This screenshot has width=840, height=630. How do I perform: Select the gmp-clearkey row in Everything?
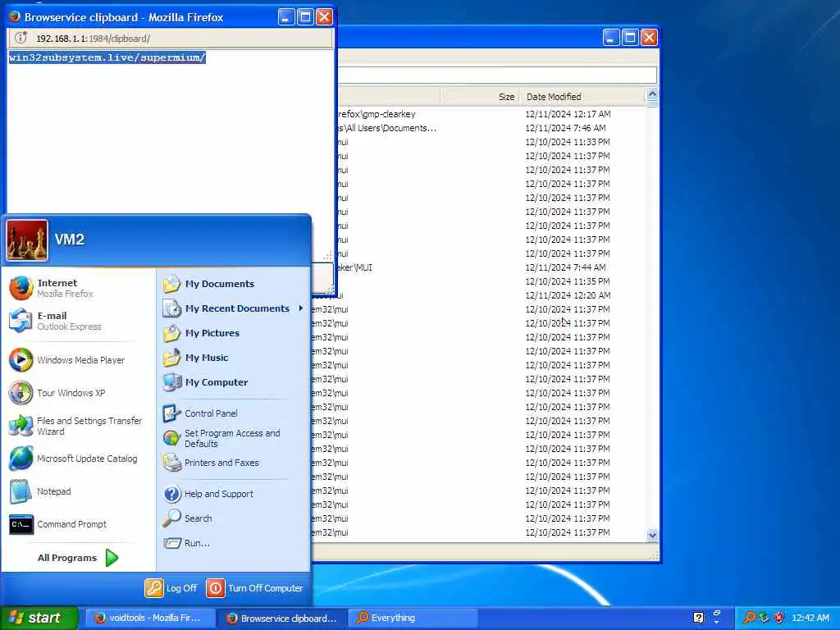pos(491,114)
